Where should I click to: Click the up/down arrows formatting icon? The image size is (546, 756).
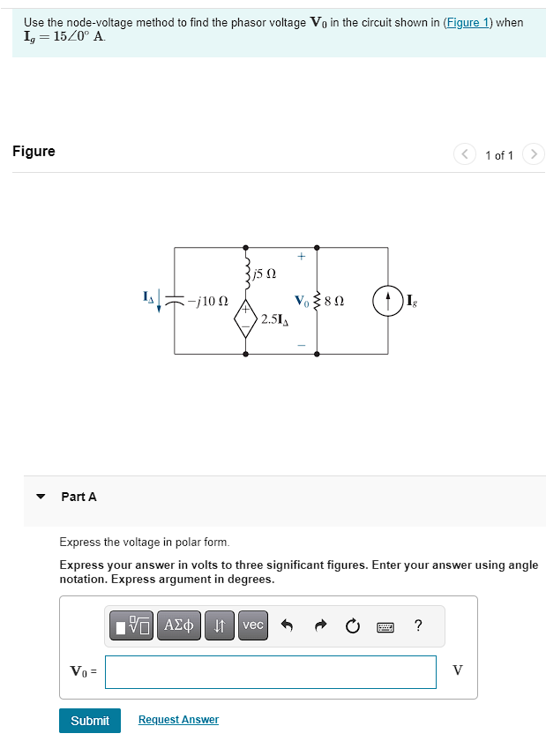coord(219,625)
